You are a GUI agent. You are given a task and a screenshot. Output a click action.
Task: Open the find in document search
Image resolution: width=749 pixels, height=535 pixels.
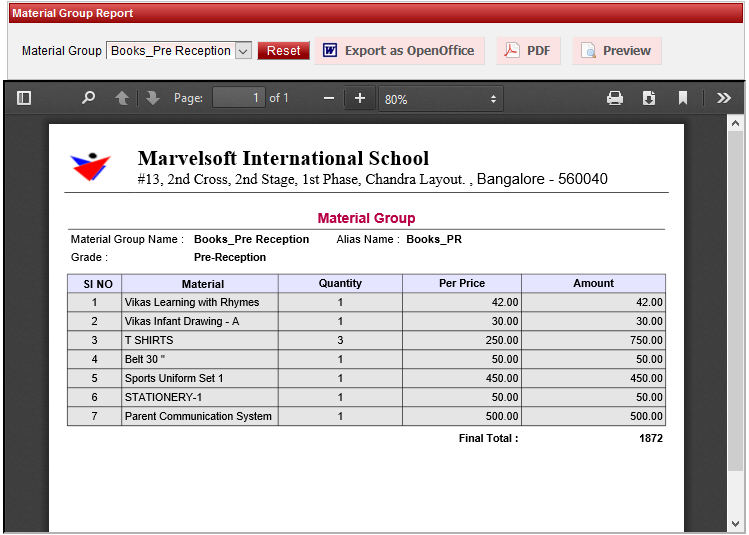[88, 98]
